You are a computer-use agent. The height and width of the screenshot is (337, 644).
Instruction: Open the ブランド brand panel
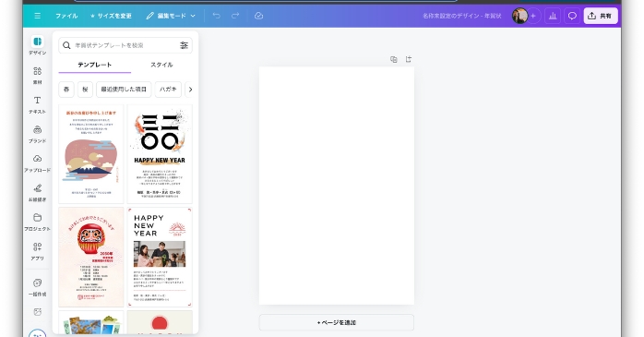(x=38, y=134)
